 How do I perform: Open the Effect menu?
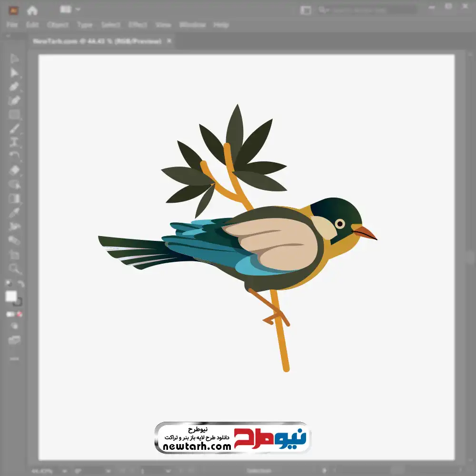[138, 25]
